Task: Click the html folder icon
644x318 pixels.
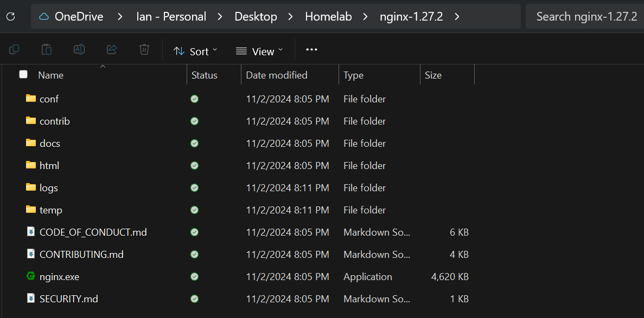Action: tap(31, 165)
